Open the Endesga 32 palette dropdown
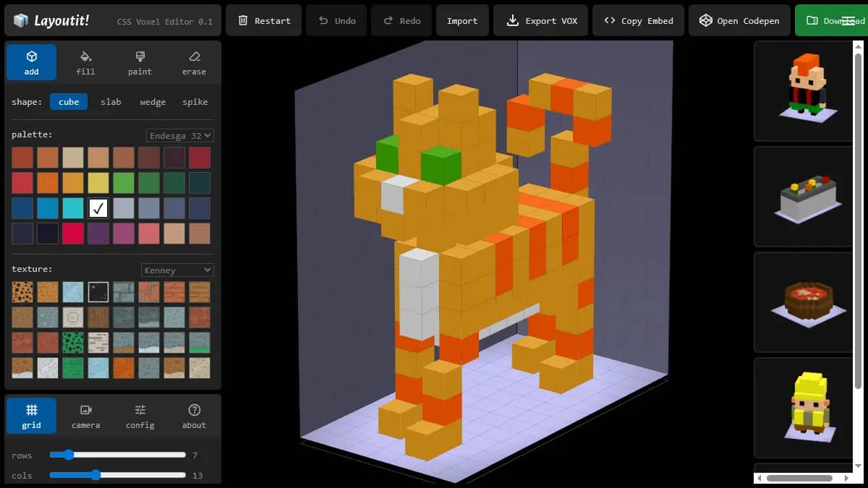Screen dimensions: 868x488 coord(179,135)
